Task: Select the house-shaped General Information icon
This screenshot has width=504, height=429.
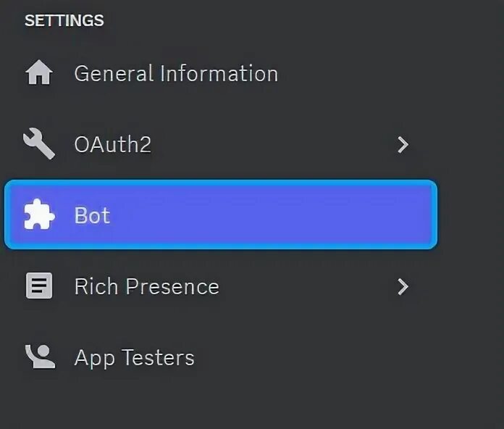Action: click(39, 73)
